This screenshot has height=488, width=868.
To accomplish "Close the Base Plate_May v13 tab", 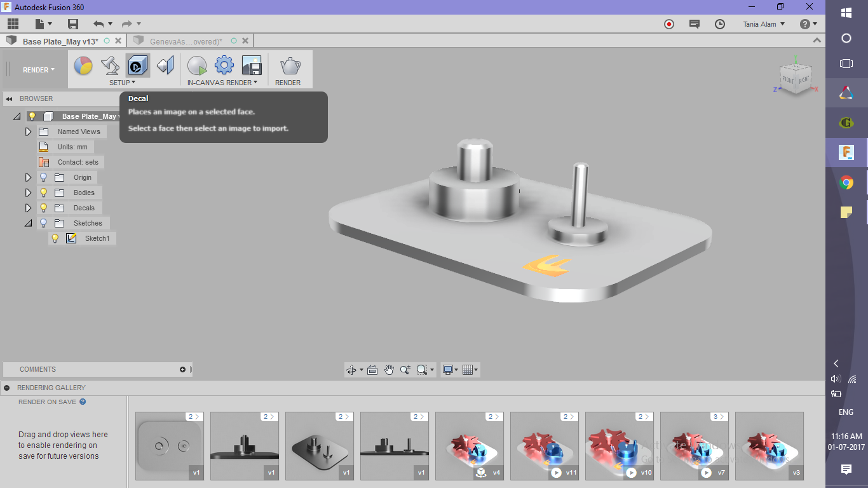I will pos(118,41).
